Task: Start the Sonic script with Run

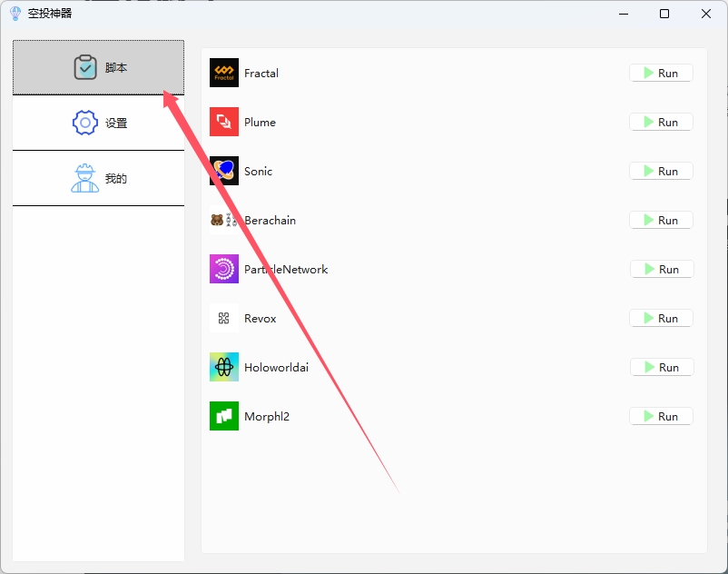Action: click(x=661, y=171)
